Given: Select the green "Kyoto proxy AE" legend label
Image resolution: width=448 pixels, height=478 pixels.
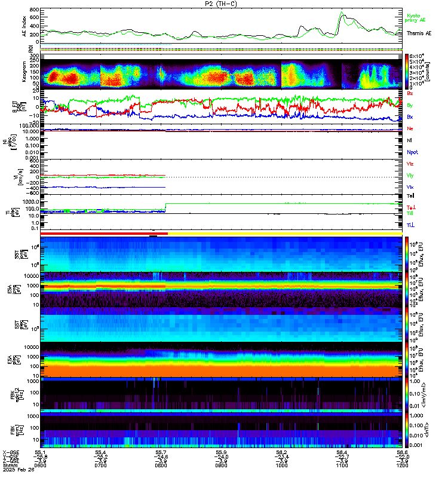Looking at the screenshot, I should (x=415, y=18).
